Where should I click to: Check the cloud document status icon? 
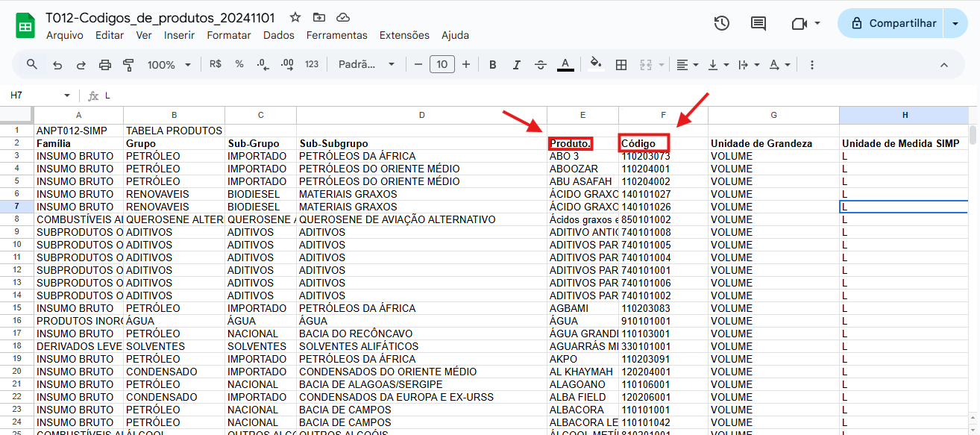[343, 17]
